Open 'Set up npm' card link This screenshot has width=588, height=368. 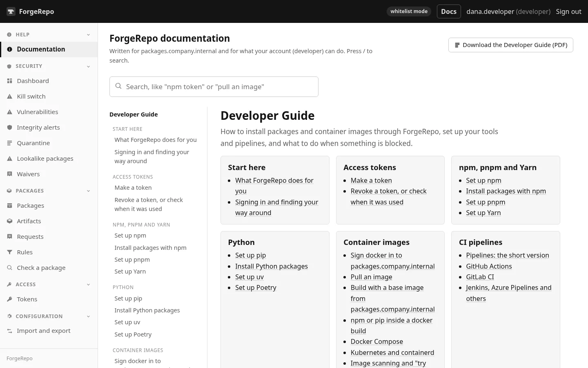pyautogui.click(x=483, y=180)
